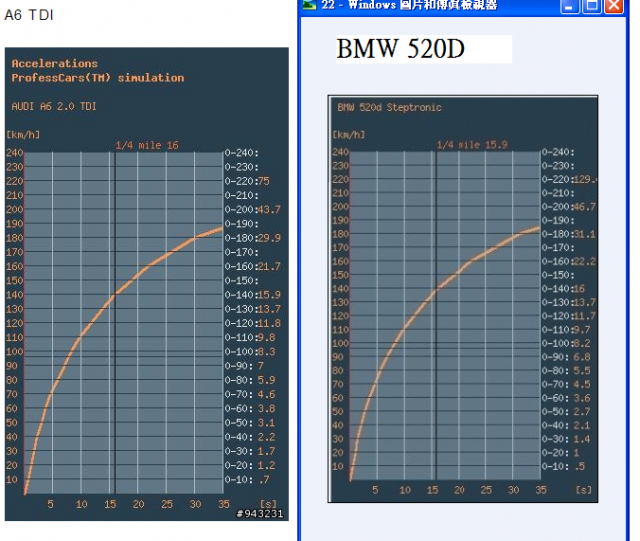Select Audi '0-180:29.9' value
Image resolution: width=640 pixels, height=541 pixels.
253,238
